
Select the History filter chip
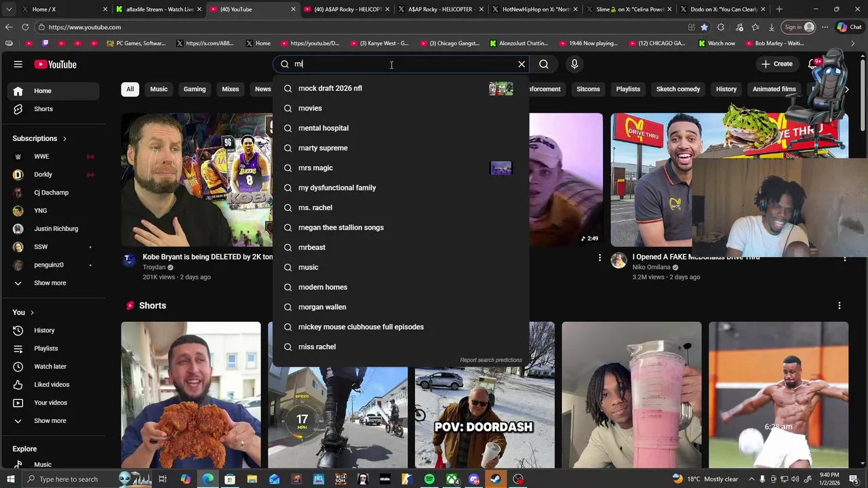(x=726, y=89)
